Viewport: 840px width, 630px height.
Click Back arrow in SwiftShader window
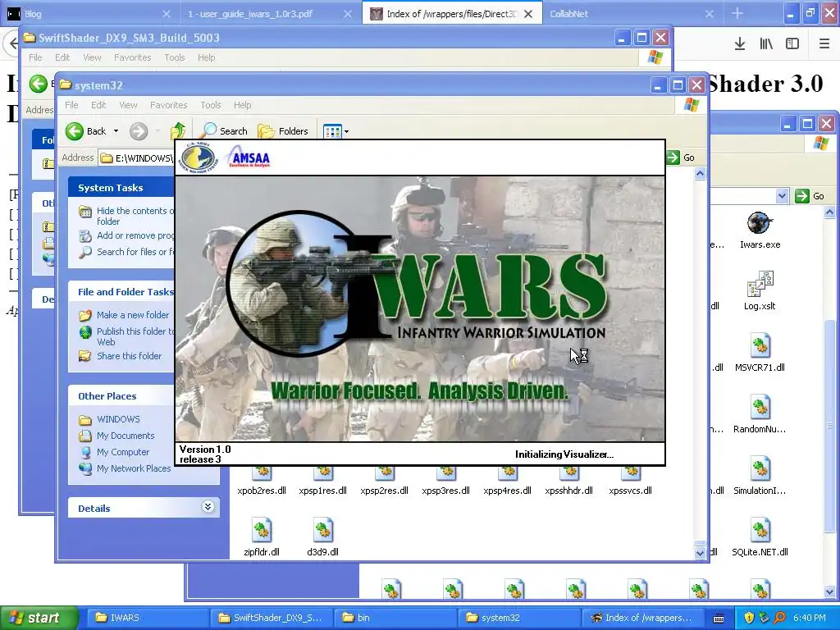click(39, 84)
